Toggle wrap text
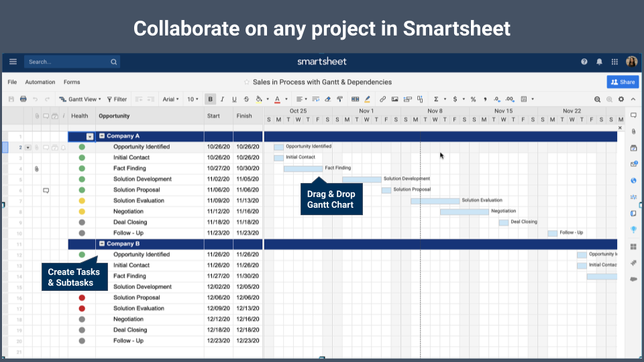The width and height of the screenshot is (644, 362). [x=315, y=99]
